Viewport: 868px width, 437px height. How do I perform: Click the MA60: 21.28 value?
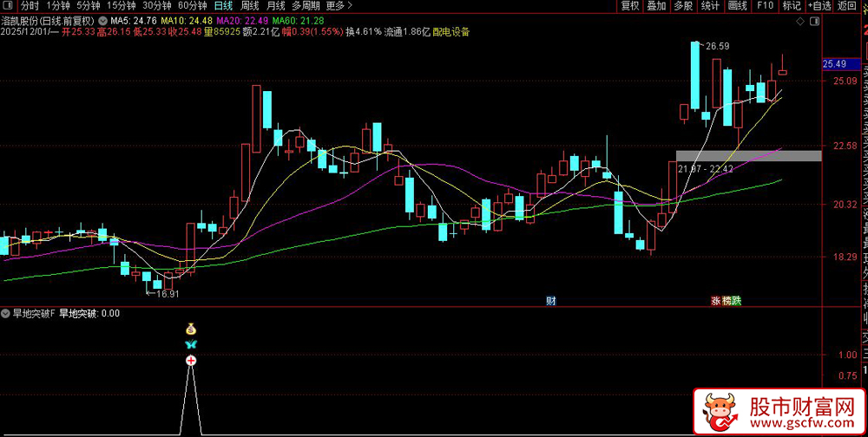pyautogui.click(x=299, y=21)
